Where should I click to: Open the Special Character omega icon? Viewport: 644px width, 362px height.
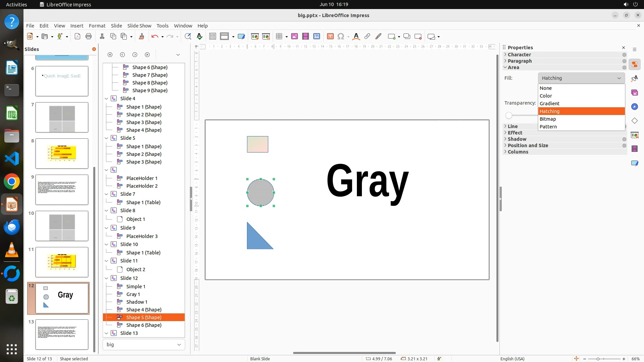(341, 37)
